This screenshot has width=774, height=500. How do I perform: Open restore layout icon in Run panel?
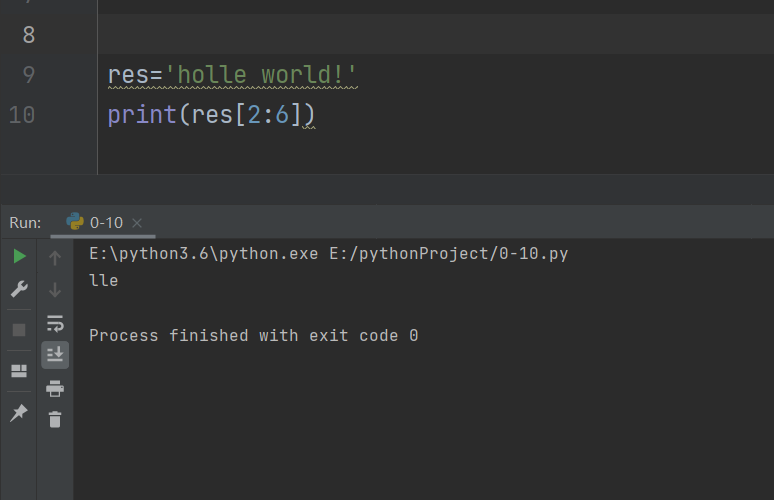19,371
